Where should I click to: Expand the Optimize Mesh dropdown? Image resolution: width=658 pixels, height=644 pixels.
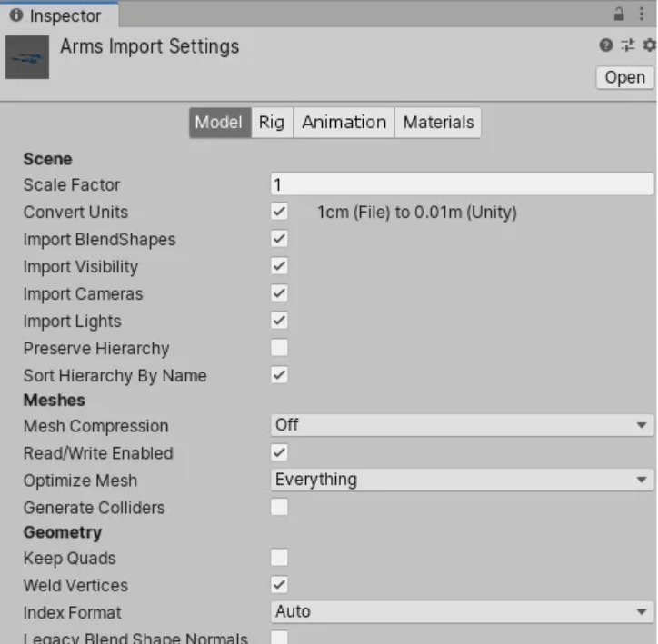pos(462,480)
